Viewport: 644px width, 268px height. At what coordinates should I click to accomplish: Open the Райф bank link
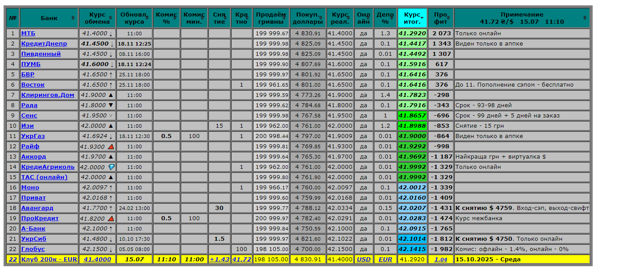[x=30, y=147]
